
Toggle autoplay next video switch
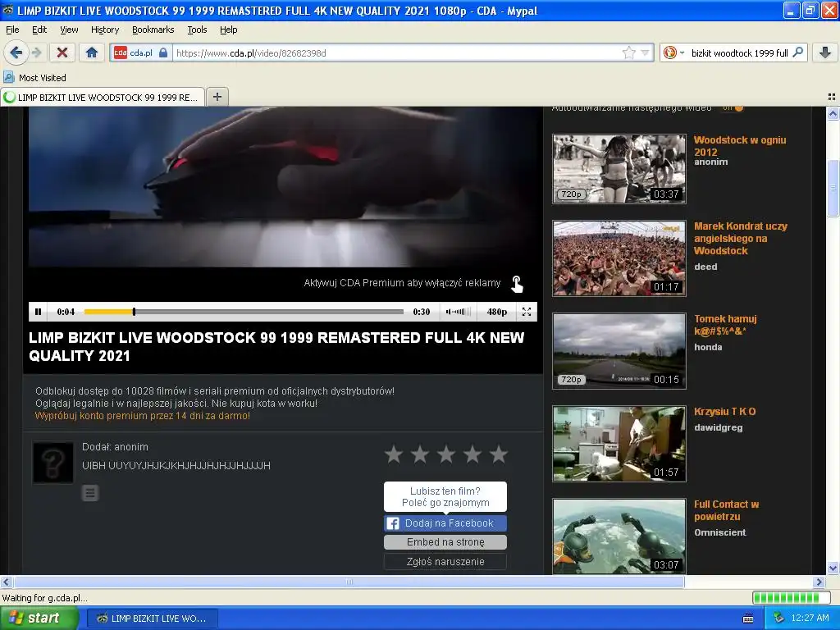tap(733, 107)
